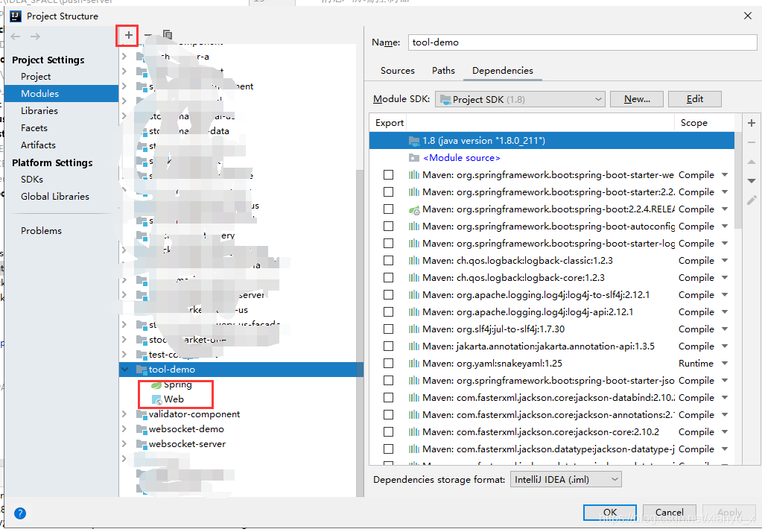The height and width of the screenshot is (532, 762).
Task: Add a dependency with the plus icon
Action: (752, 123)
